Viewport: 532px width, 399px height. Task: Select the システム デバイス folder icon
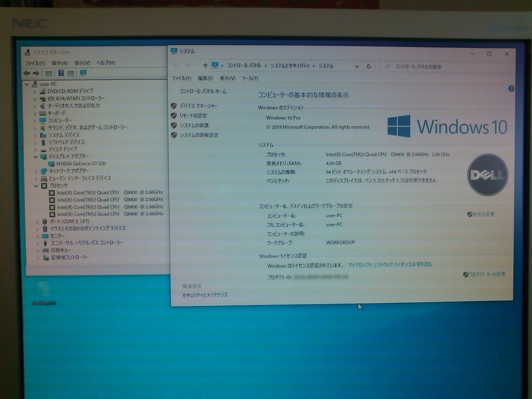tap(43, 135)
